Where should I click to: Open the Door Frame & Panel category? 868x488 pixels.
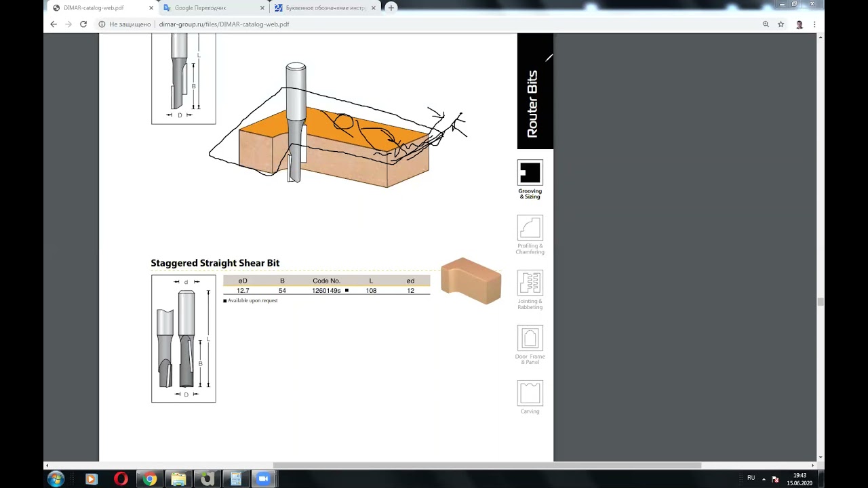pos(530,338)
